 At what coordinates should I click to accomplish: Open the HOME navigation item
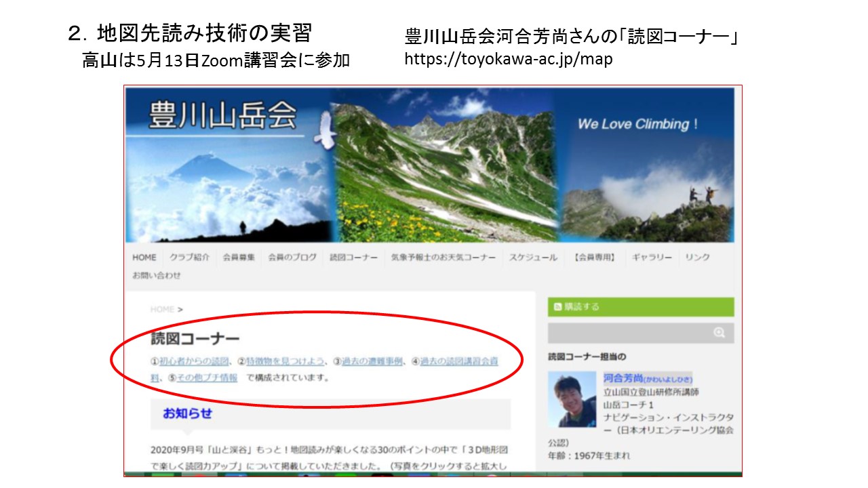tap(144, 258)
